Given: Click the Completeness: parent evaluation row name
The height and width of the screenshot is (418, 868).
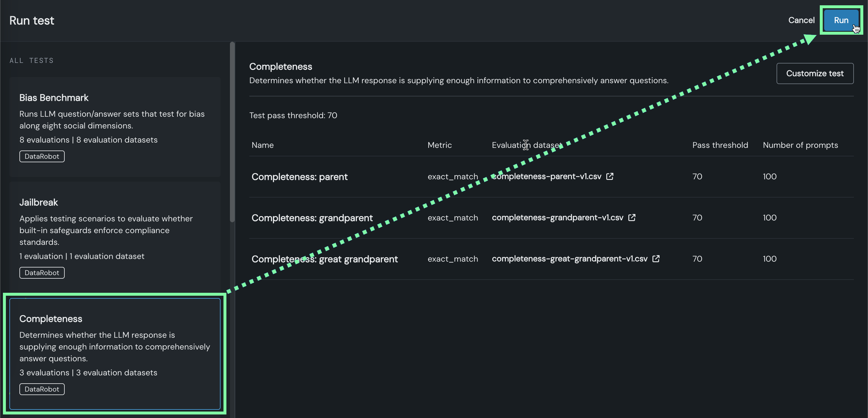Looking at the screenshot, I should 299,177.
